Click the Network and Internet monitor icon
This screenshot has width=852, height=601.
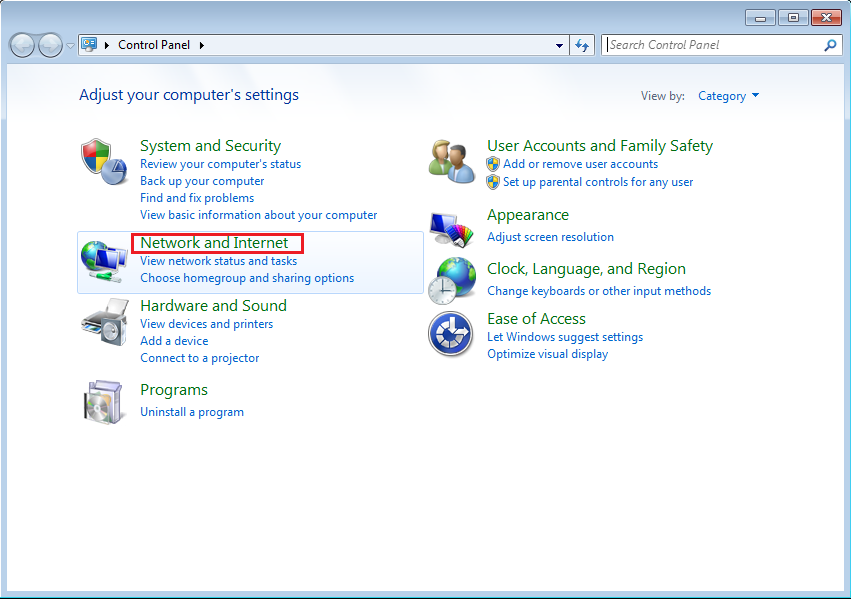tap(104, 260)
